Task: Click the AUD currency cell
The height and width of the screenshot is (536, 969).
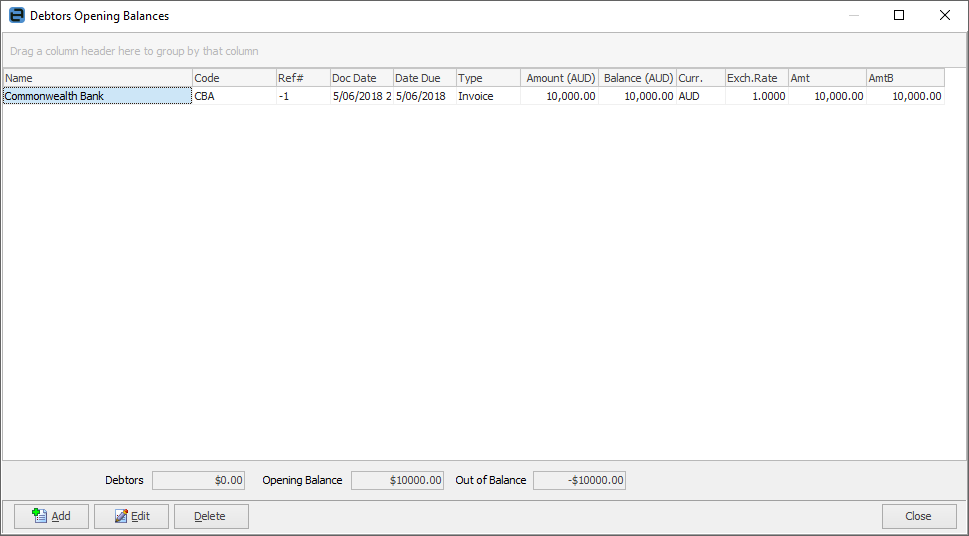Action: point(701,96)
